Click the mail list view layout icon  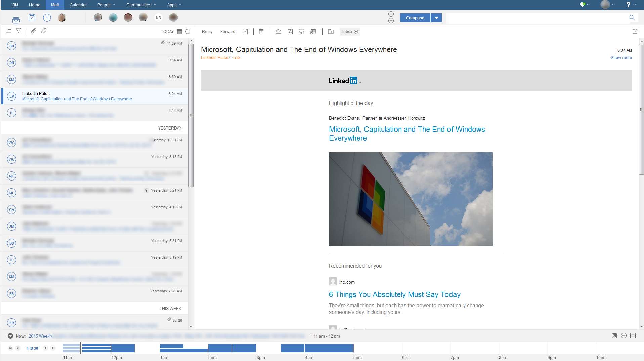click(x=179, y=32)
